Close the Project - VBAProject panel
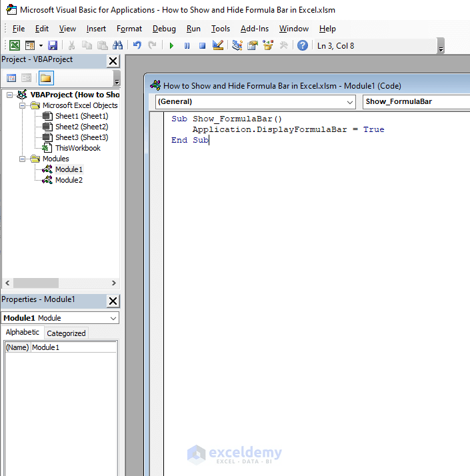Image resolution: width=470 pixels, height=476 pixels. [x=113, y=61]
